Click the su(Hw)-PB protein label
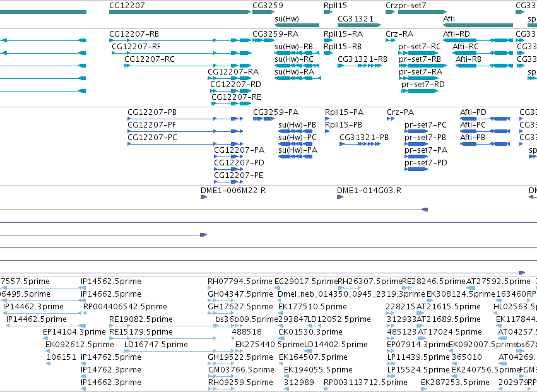The image size is (537, 392). click(x=297, y=125)
